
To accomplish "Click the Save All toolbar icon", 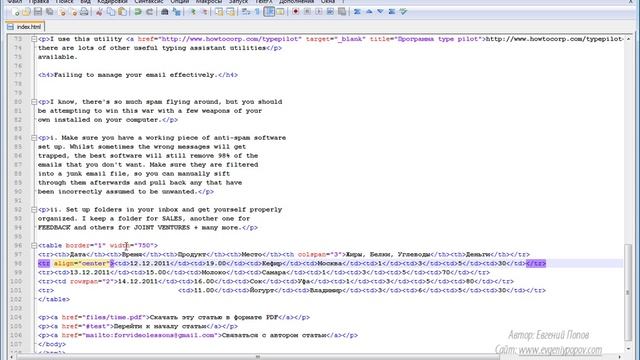I will click(49, 12).
